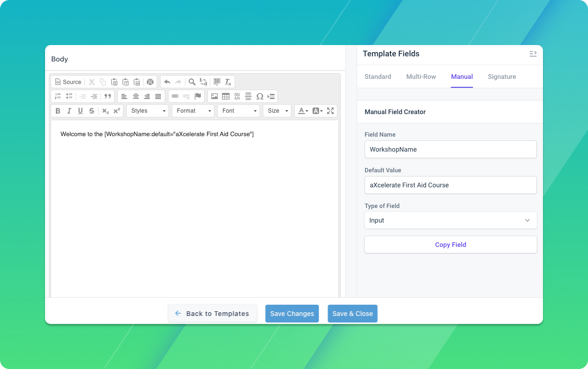Click the Field Name input
Image resolution: width=588 pixels, height=369 pixels.
451,149
